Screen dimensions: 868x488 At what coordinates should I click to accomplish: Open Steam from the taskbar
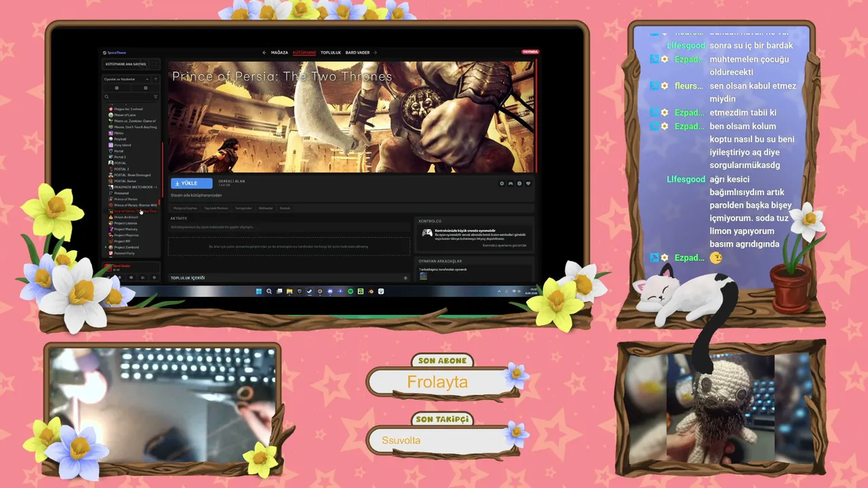click(310, 291)
